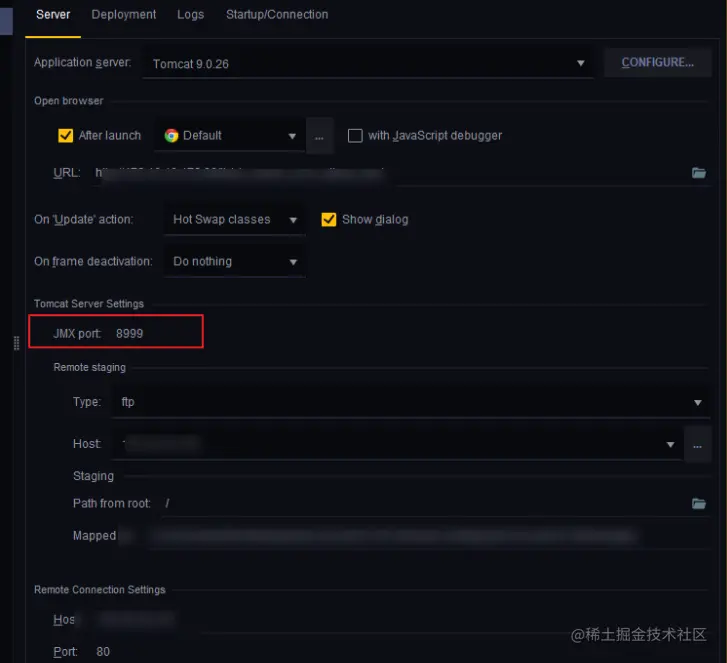Image resolution: width=727 pixels, height=663 pixels.
Task: Click the Remote Connection Port field
Action: (401, 652)
